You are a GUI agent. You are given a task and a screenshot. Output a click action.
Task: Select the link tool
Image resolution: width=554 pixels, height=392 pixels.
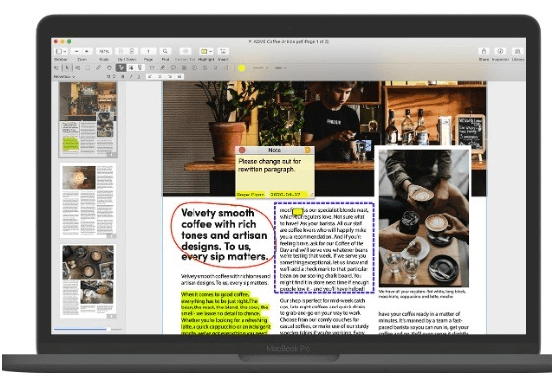pos(98,67)
